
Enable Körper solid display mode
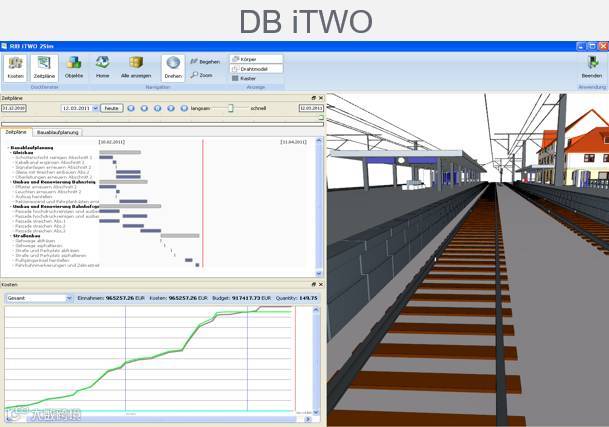point(256,59)
